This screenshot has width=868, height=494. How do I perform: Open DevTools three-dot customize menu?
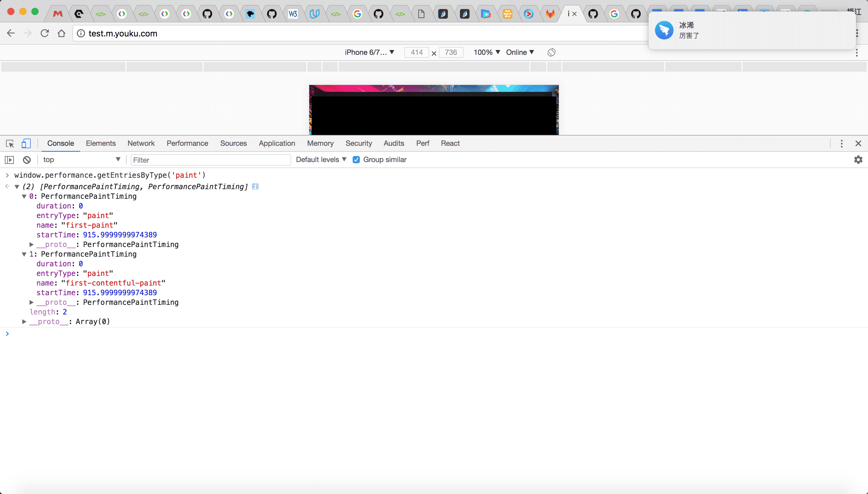tap(841, 143)
